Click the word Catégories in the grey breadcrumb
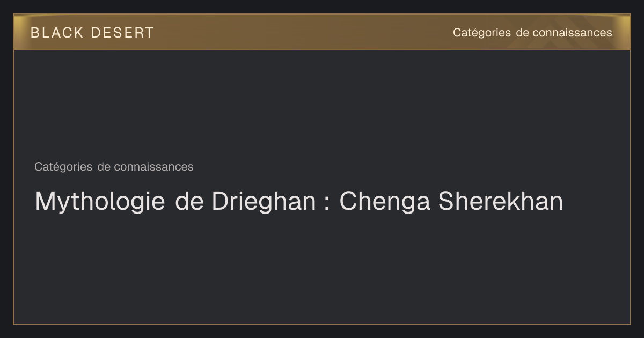644x338 pixels. pyautogui.click(x=63, y=167)
